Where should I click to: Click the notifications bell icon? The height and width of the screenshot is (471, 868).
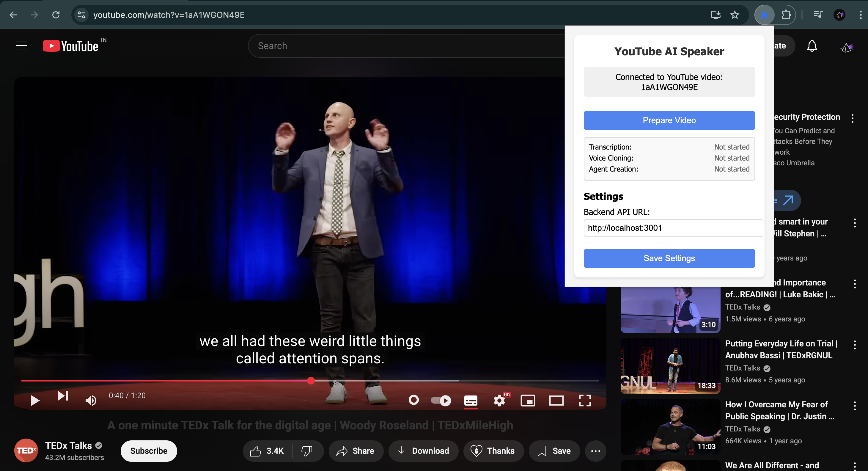(x=812, y=46)
